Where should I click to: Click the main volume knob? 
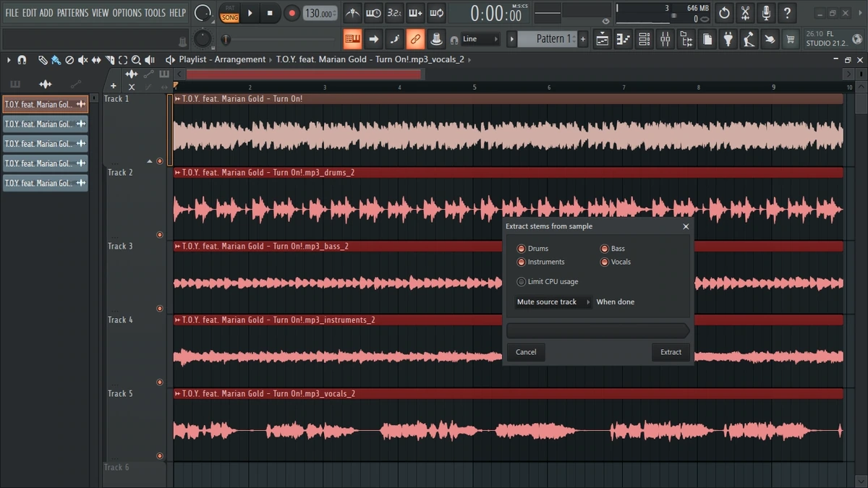pos(203,13)
